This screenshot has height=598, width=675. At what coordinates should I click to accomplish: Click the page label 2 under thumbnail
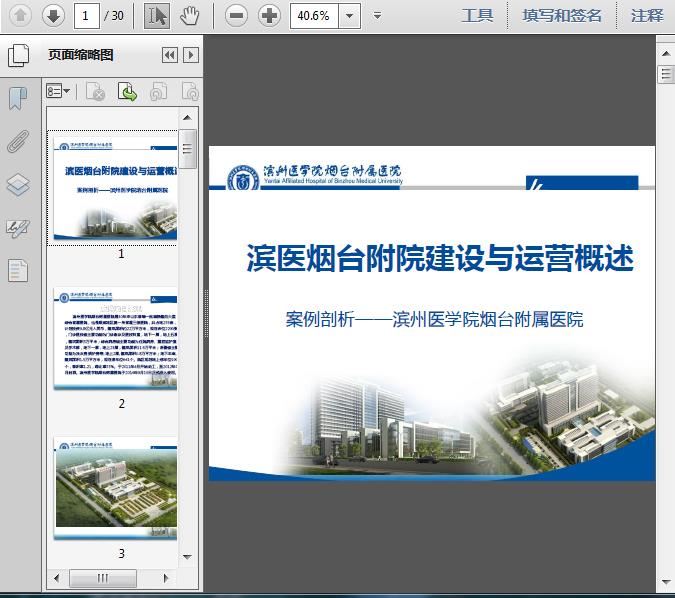pos(121,403)
